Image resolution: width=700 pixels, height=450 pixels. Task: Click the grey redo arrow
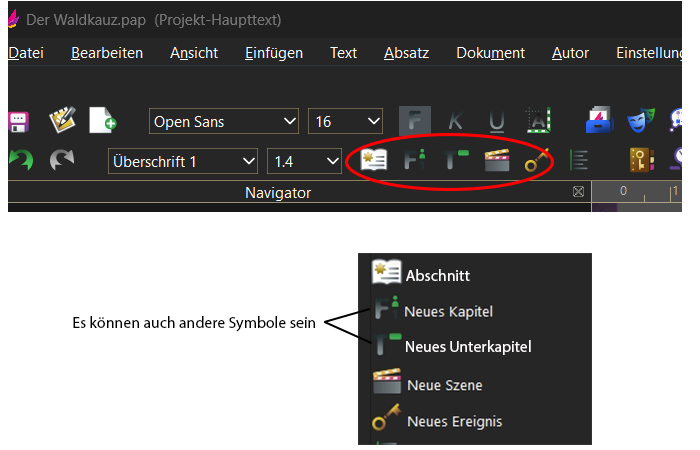(62, 160)
